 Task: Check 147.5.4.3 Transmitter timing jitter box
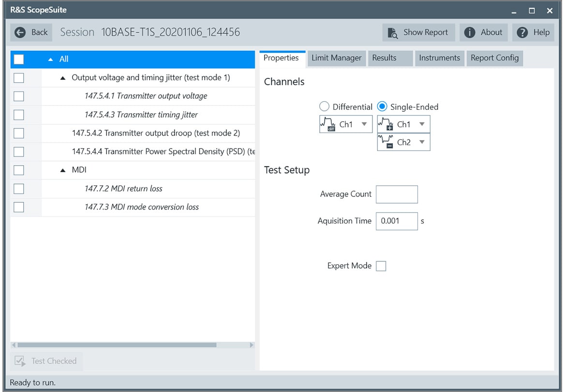(19, 115)
